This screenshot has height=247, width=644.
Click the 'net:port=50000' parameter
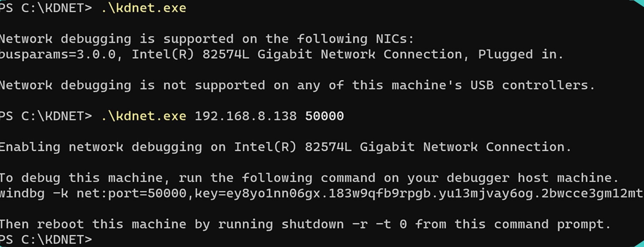(x=131, y=194)
